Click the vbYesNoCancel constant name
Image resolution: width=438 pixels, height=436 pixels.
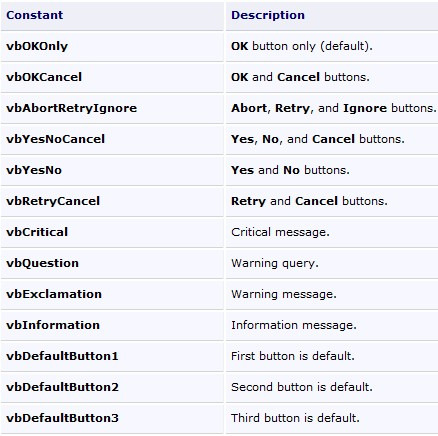click(55, 139)
